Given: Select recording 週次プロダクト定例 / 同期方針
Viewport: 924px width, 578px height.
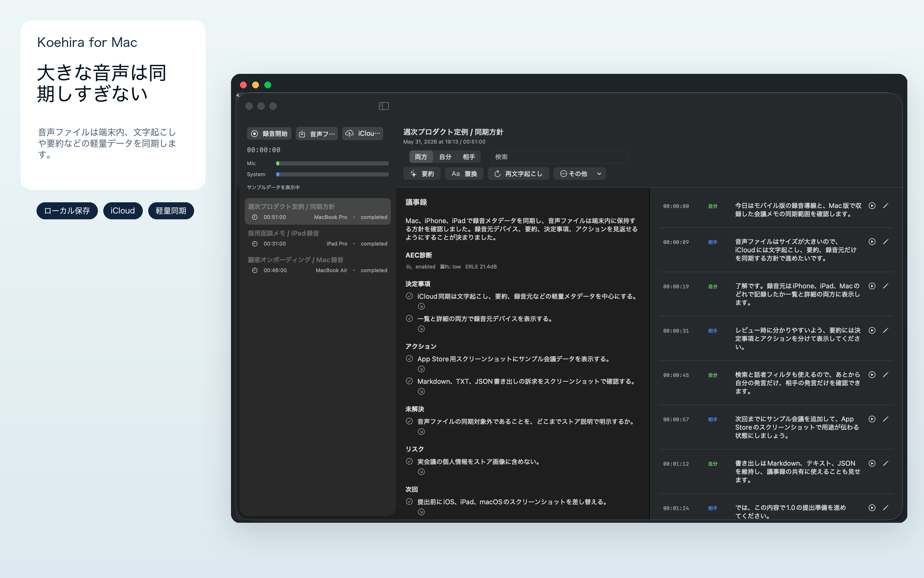Looking at the screenshot, I should [318, 211].
